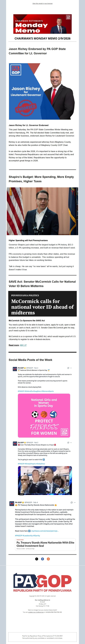This screenshot has height=644, width=85.
Task: Click the orange Instagram footer icon
Action: 48,552
